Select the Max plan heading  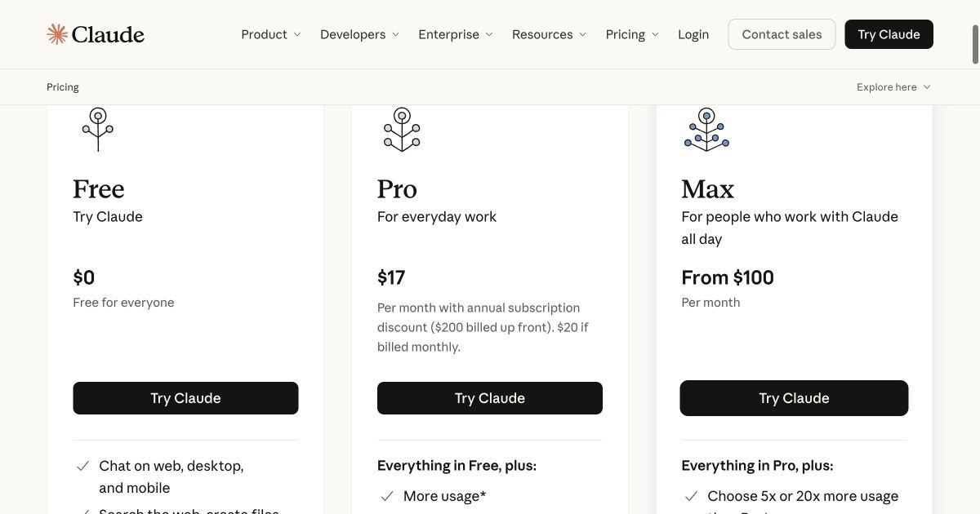[708, 189]
